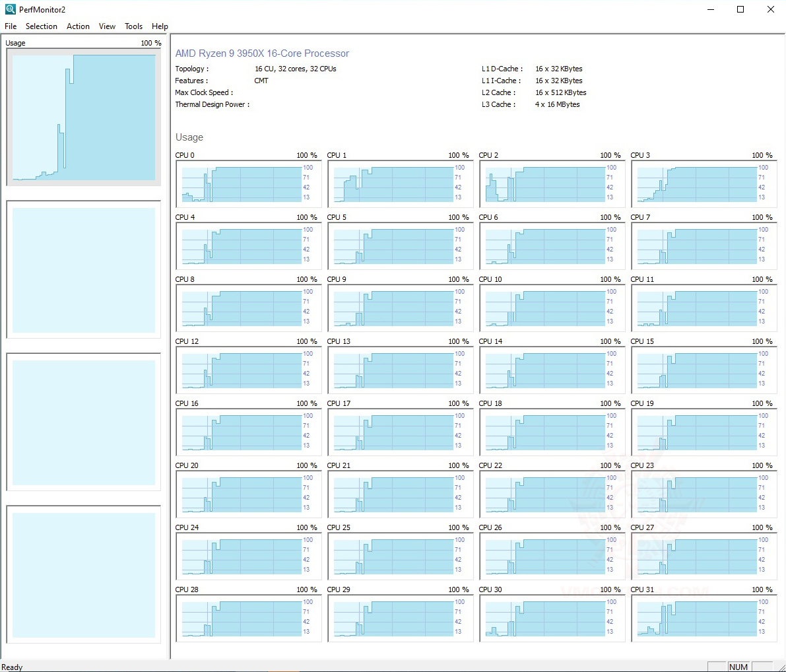Click the CPU 23 usage graph
The width and height of the screenshot is (786, 672).
[704, 495]
